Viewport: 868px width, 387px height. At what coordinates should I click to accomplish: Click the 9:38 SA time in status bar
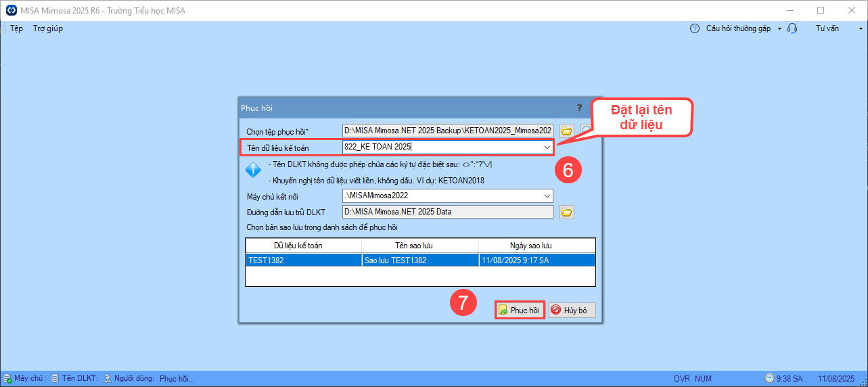[790, 378]
